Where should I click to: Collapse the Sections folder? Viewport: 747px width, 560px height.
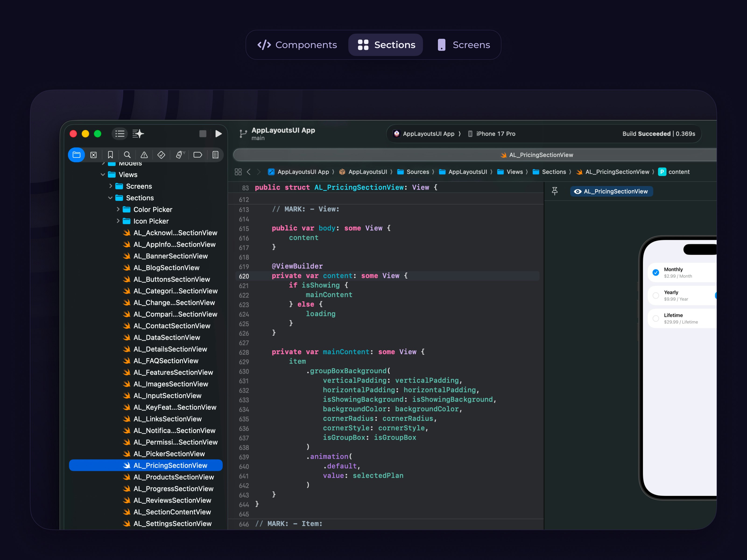point(110,198)
